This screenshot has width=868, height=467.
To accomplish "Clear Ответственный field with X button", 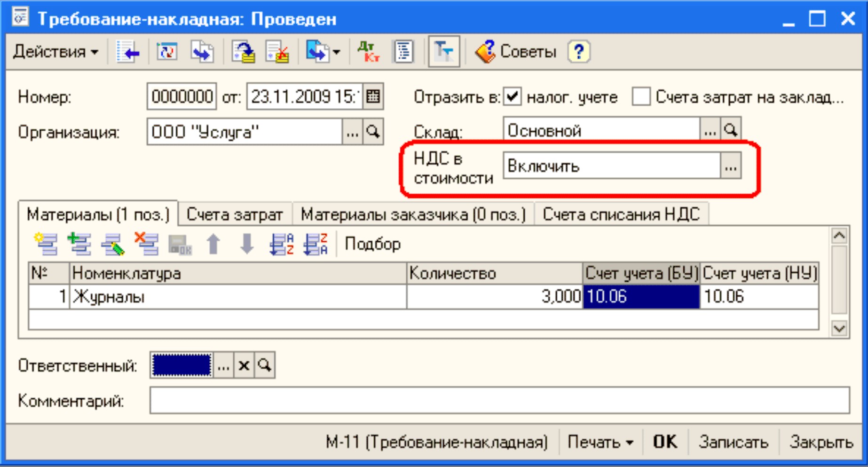I will click(244, 365).
